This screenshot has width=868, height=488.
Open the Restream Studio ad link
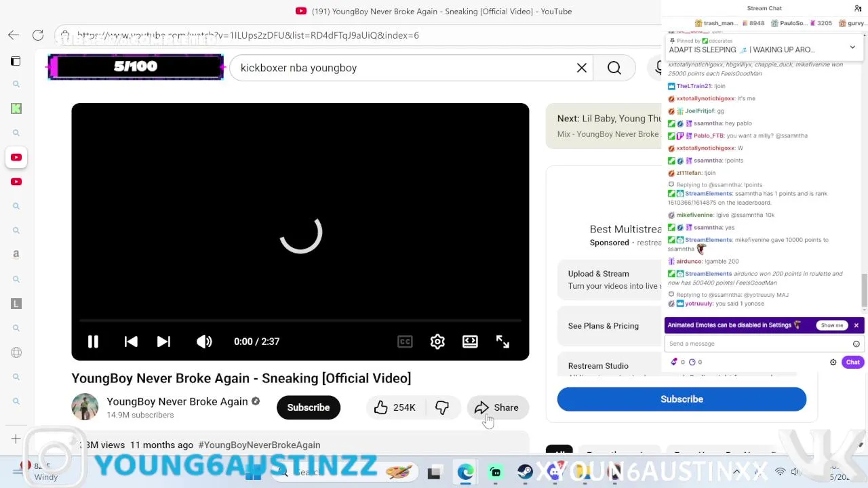point(598,366)
